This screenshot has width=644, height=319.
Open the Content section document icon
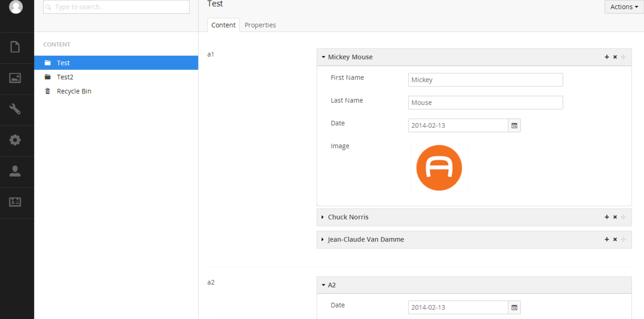click(x=15, y=47)
